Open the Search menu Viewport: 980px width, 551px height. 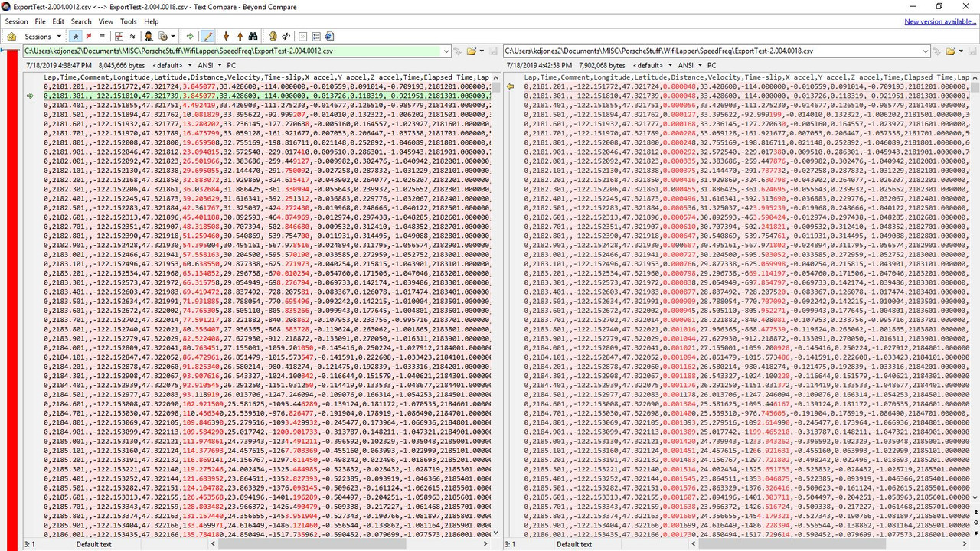click(x=81, y=21)
